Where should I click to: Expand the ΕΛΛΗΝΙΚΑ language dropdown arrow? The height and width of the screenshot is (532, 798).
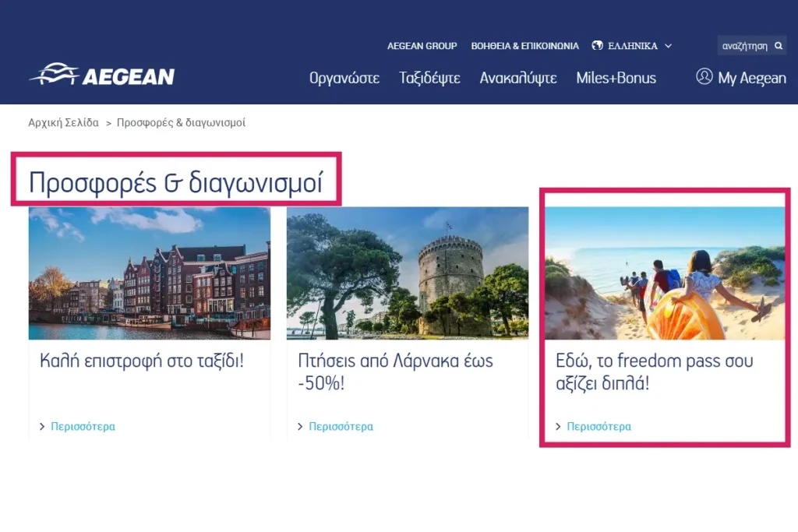[x=668, y=46]
